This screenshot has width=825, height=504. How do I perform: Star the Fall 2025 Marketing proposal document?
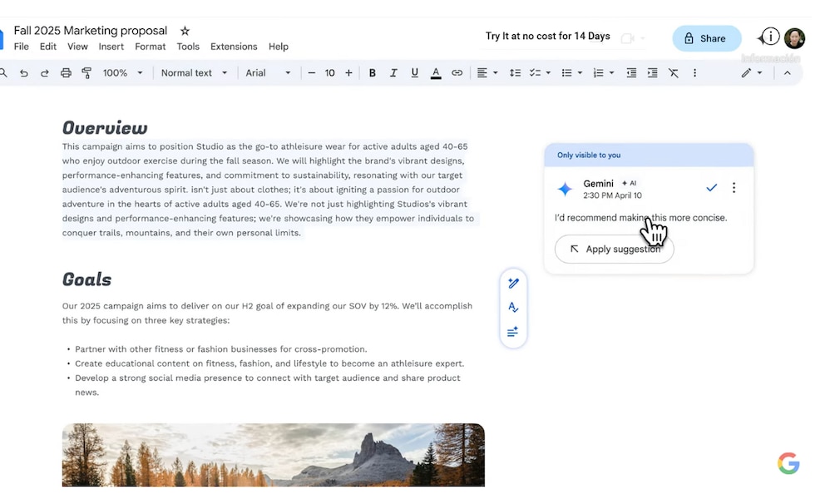(x=185, y=31)
